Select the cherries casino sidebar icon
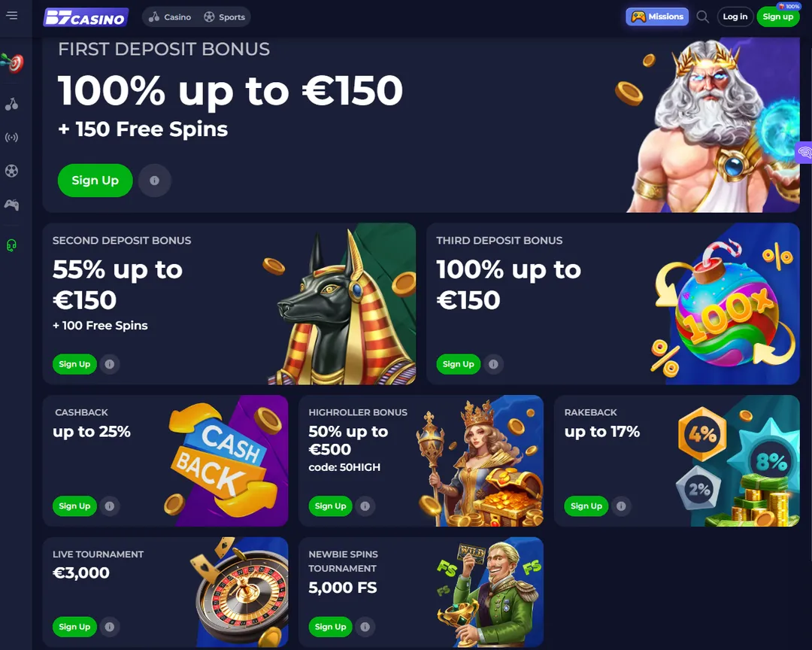This screenshot has height=650, width=812. [x=11, y=104]
